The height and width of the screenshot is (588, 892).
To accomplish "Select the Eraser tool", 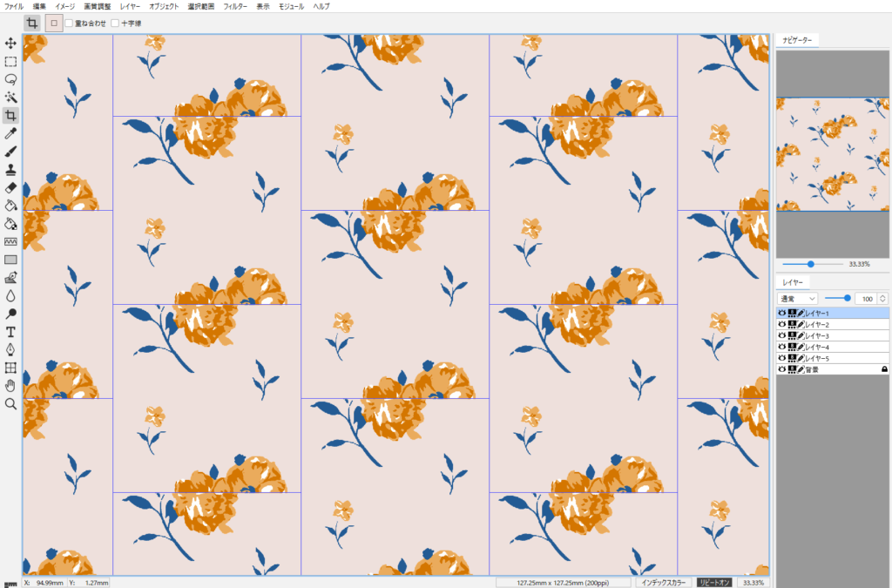I will [x=10, y=187].
